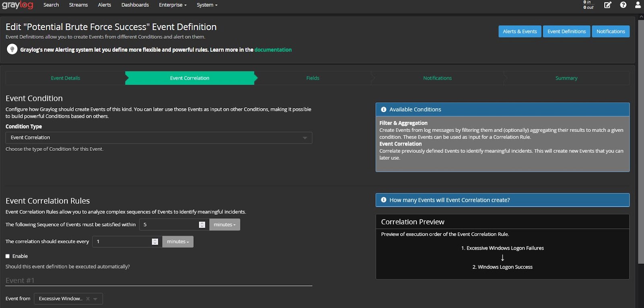Clear the Excessive Windows event selection
The width and height of the screenshot is (644, 308).
pyautogui.click(x=88, y=299)
